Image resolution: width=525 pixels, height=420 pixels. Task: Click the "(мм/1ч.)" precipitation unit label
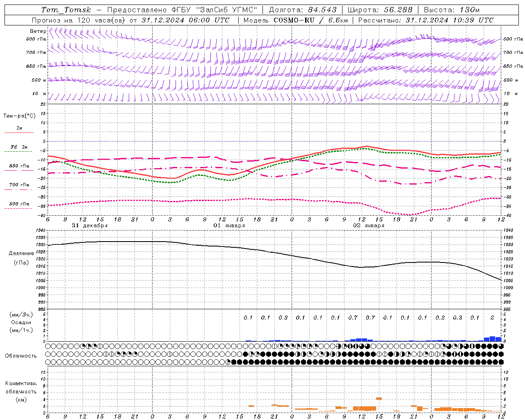point(21,330)
